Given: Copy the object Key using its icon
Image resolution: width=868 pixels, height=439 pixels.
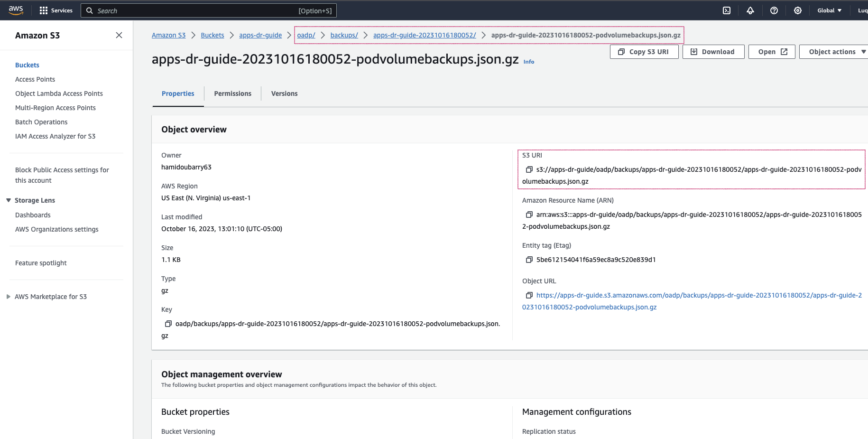Looking at the screenshot, I should pos(168,324).
